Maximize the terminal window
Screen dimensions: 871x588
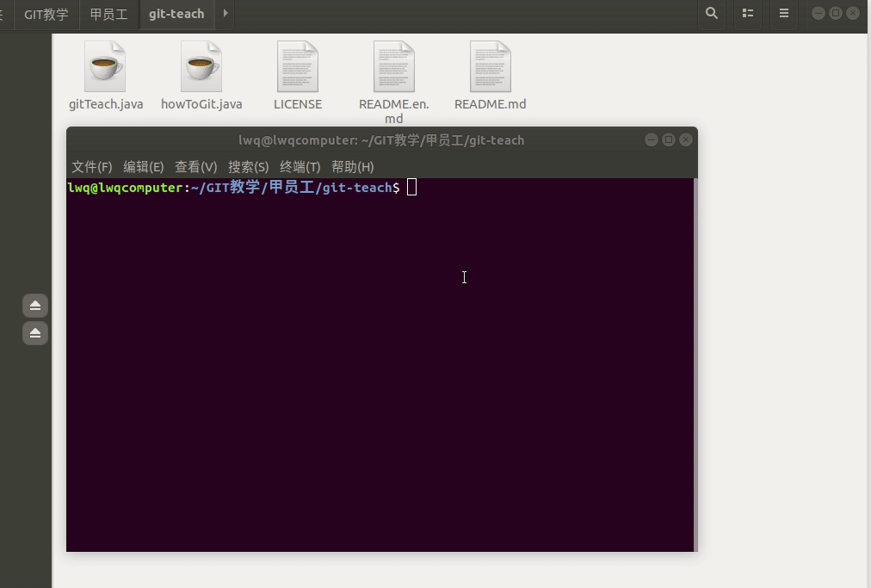point(669,140)
